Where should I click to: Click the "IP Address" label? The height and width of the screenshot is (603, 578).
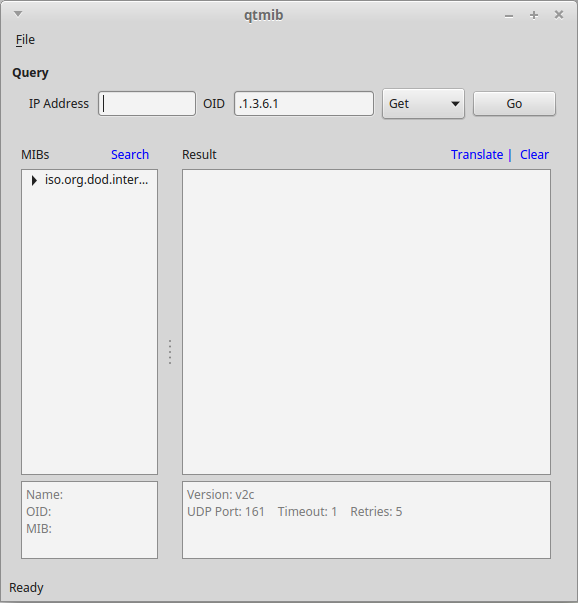(58, 103)
